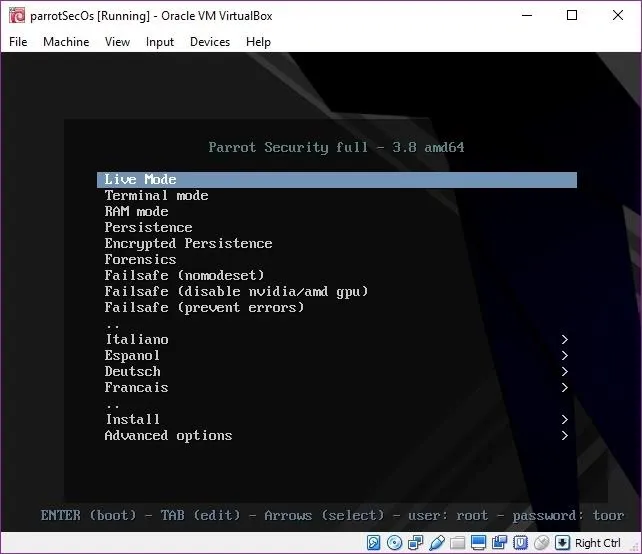642x554 pixels.
Task: Close the VirtualBox window
Action: (x=618, y=16)
